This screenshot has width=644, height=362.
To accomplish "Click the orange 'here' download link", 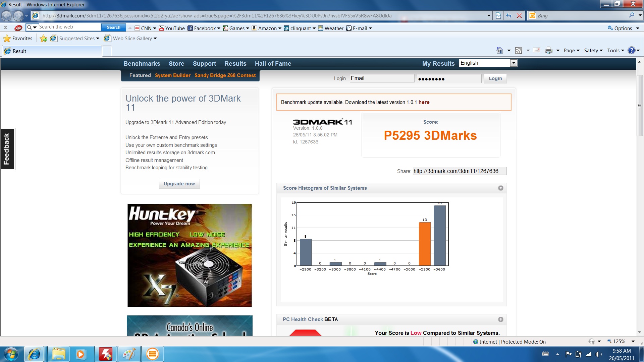I will [x=424, y=102].
